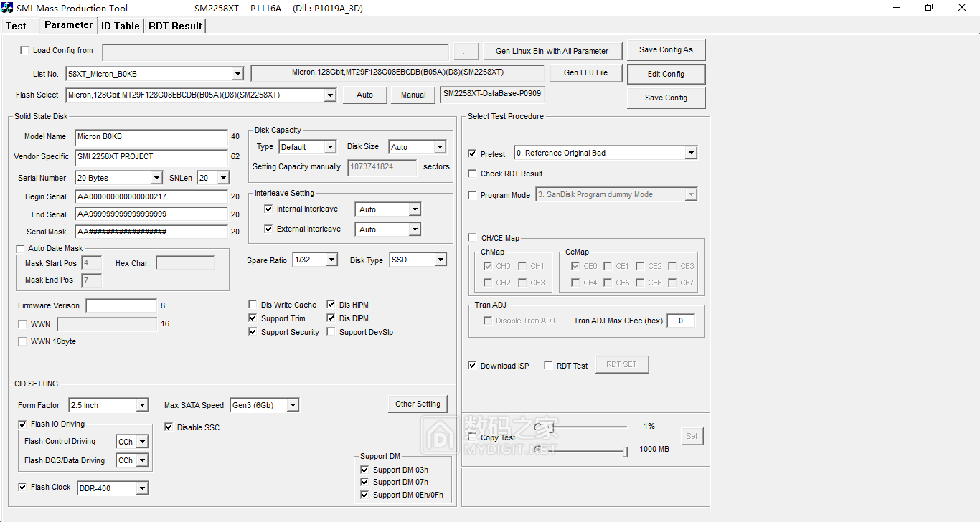Click the SMI app icon in title bar
Image resolution: width=980 pixels, height=522 pixels.
click(9, 8)
